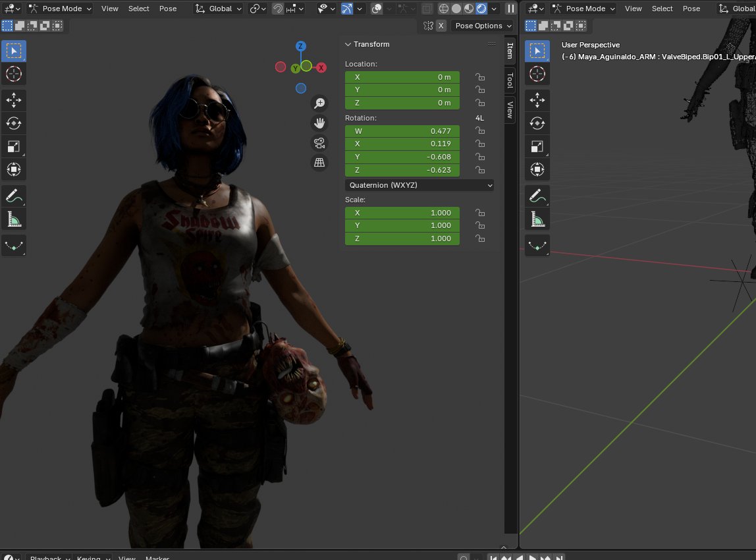Open Pose Mode dropdown in right viewport

click(x=584, y=9)
